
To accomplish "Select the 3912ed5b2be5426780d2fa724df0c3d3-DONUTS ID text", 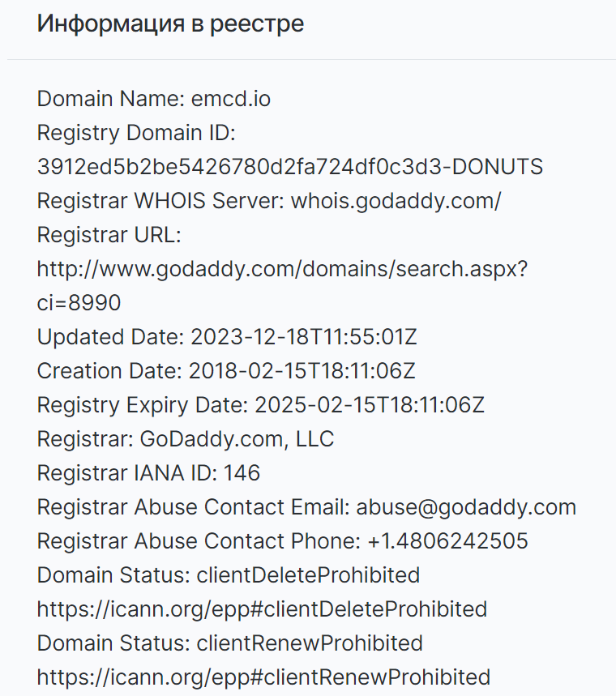I will coord(290,167).
